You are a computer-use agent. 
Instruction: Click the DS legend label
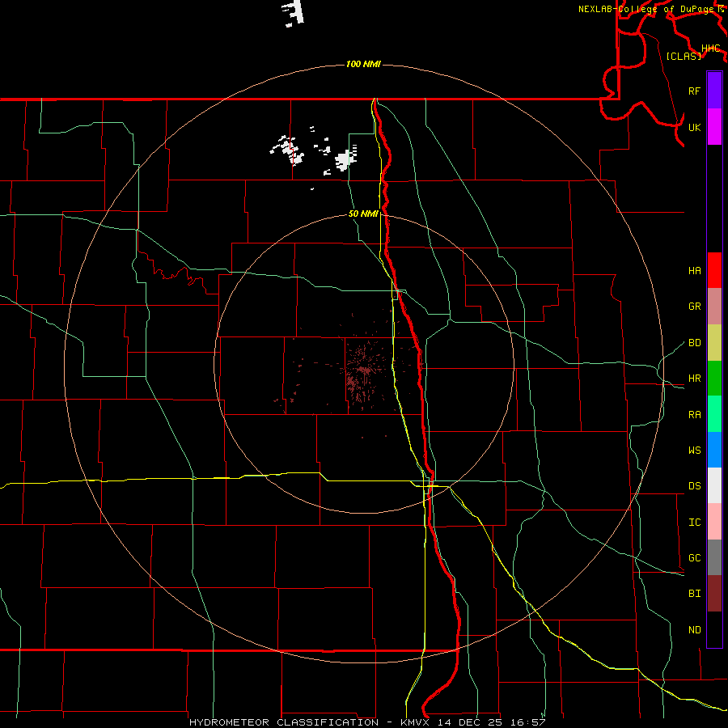[694, 486]
